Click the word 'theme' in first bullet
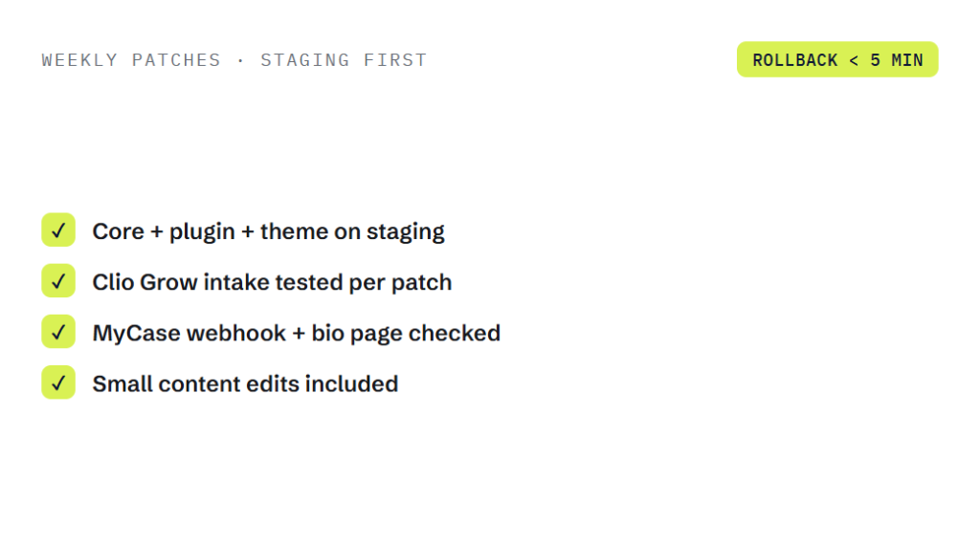Viewport: 980px width, 546px height. (x=295, y=231)
